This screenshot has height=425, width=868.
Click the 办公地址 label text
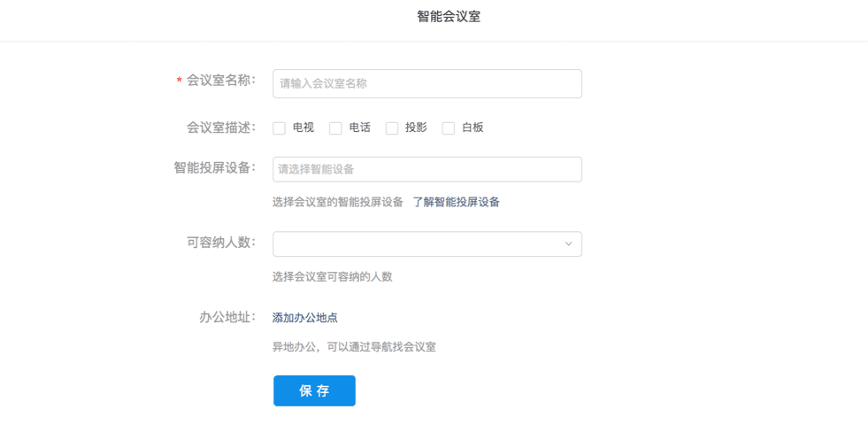(x=227, y=317)
